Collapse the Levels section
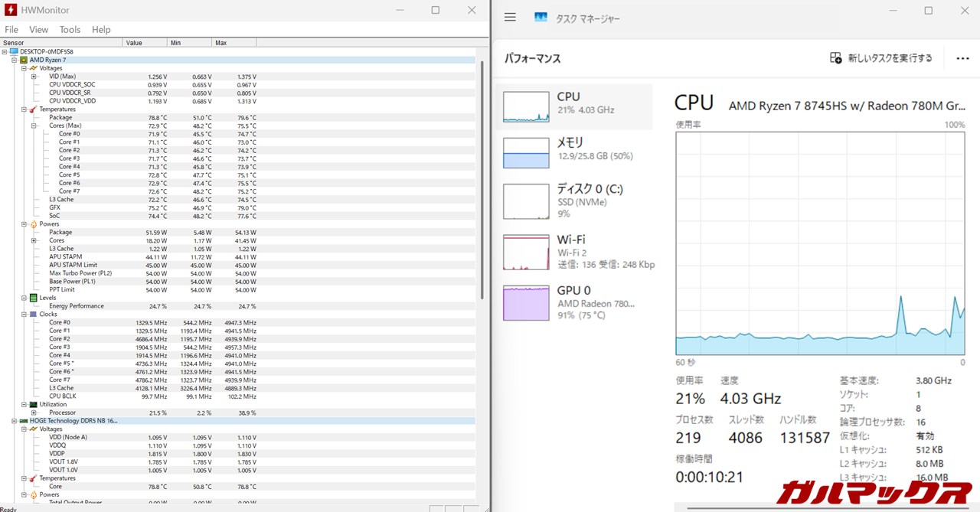 pos(24,298)
